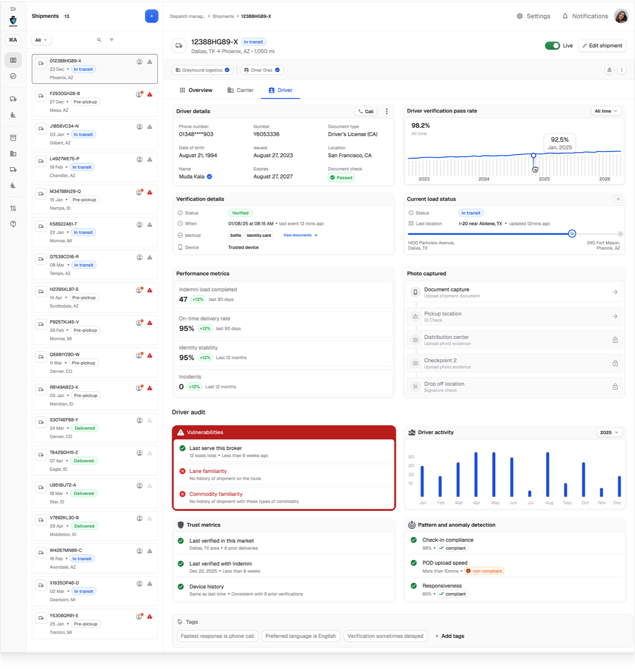Click the warning triangle on M3478BN29-Q
Screen dimensions: 635x672
[150, 192]
